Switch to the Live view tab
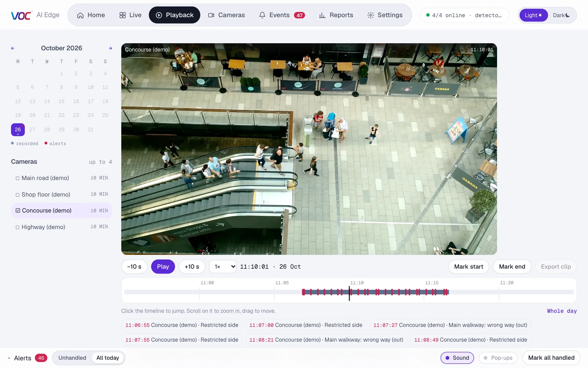 point(130,15)
